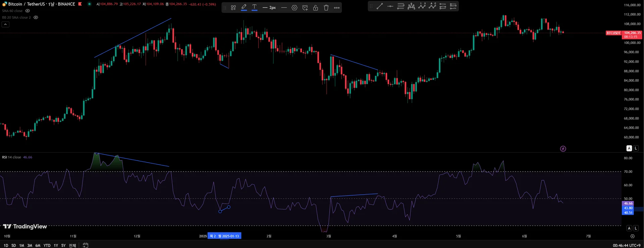
Task: Select the 전체 (all) time range
Action: (x=72, y=246)
